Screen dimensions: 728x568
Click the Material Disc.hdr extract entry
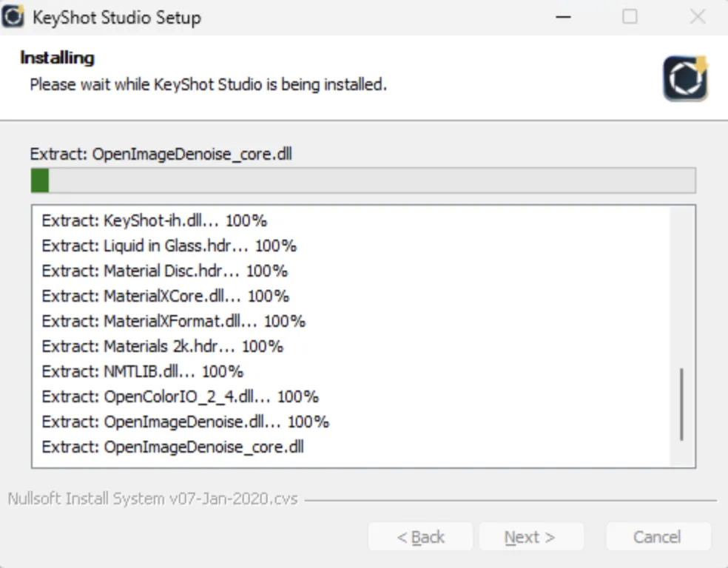(x=164, y=271)
